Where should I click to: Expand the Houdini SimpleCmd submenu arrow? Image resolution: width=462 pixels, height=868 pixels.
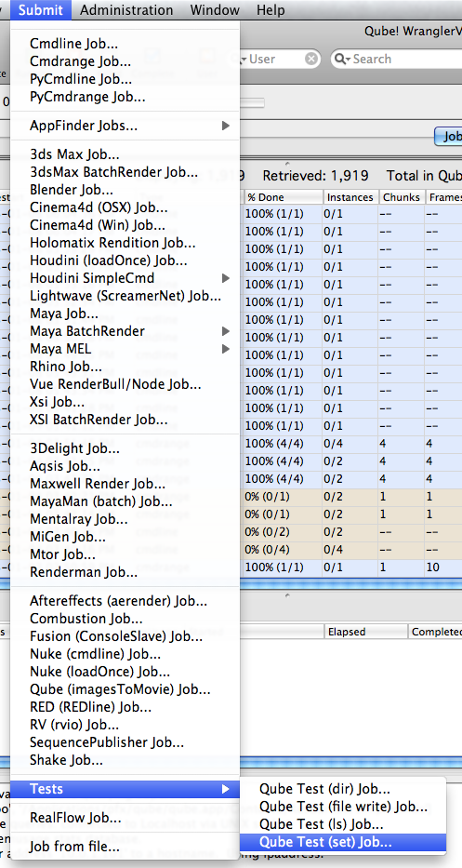[225, 277]
